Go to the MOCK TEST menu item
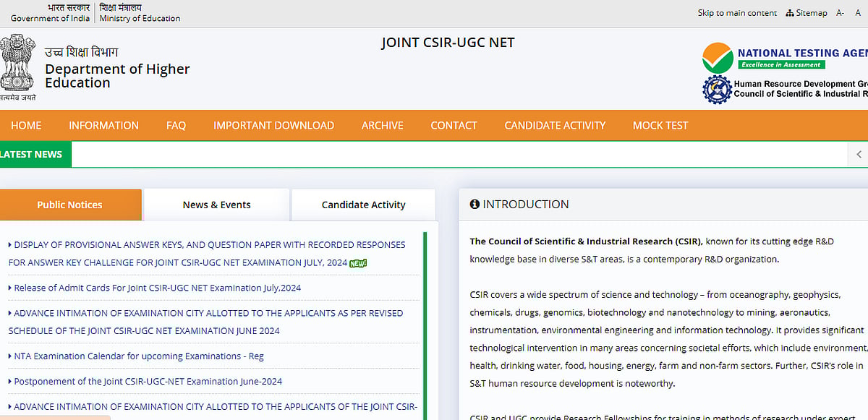The height and width of the screenshot is (420, 868). [660, 125]
